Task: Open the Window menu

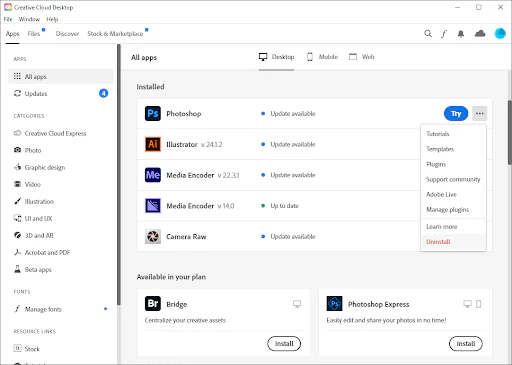Action: point(29,19)
